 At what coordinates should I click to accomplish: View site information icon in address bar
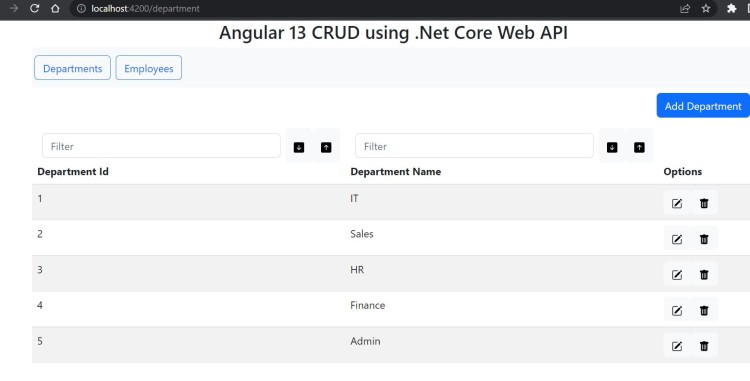tap(81, 8)
